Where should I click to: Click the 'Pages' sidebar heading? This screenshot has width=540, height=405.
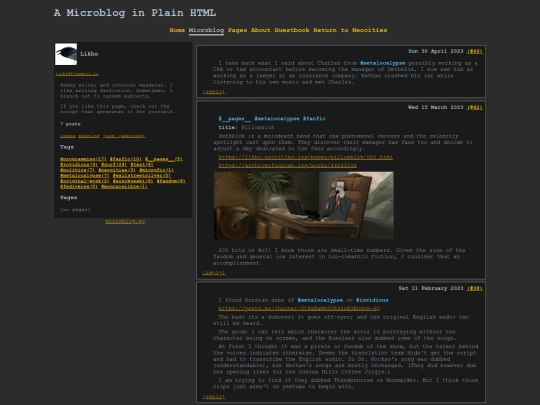[69, 198]
